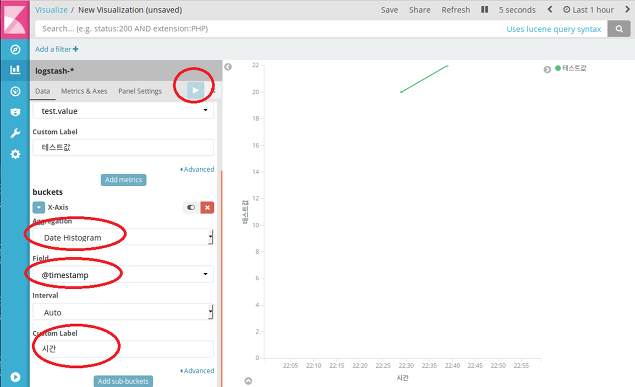Click Refresh in top menu

(456, 10)
